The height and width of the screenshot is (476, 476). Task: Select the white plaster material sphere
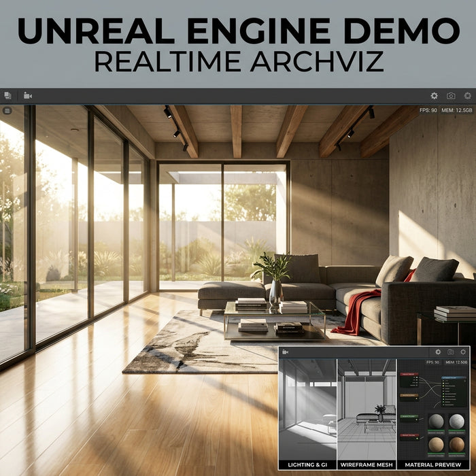pos(456,422)
